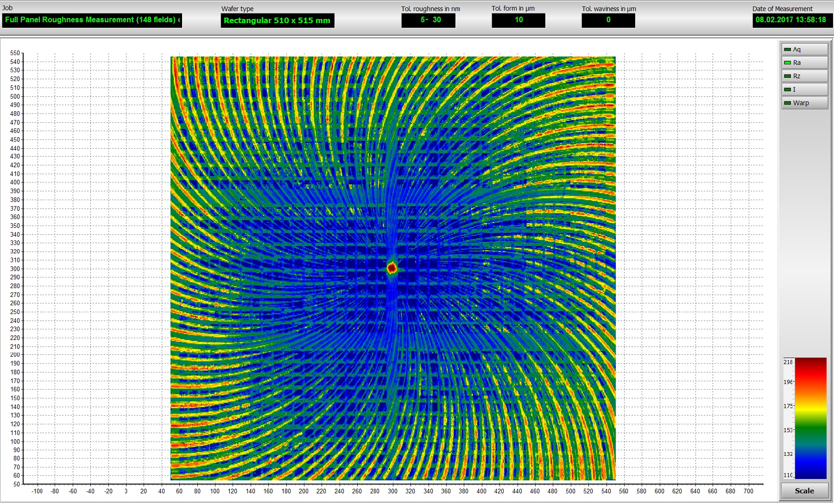Click the Scale button
This screenshot has height=504, width=834.
(x=804, y=491)
